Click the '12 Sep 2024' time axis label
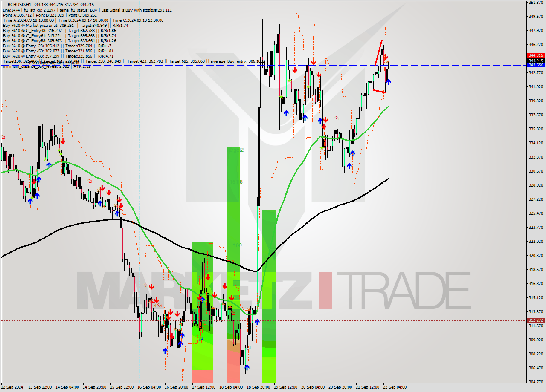The width and height of the screenshot is (546, 392). pyautogui.click(x=12, y=387)
